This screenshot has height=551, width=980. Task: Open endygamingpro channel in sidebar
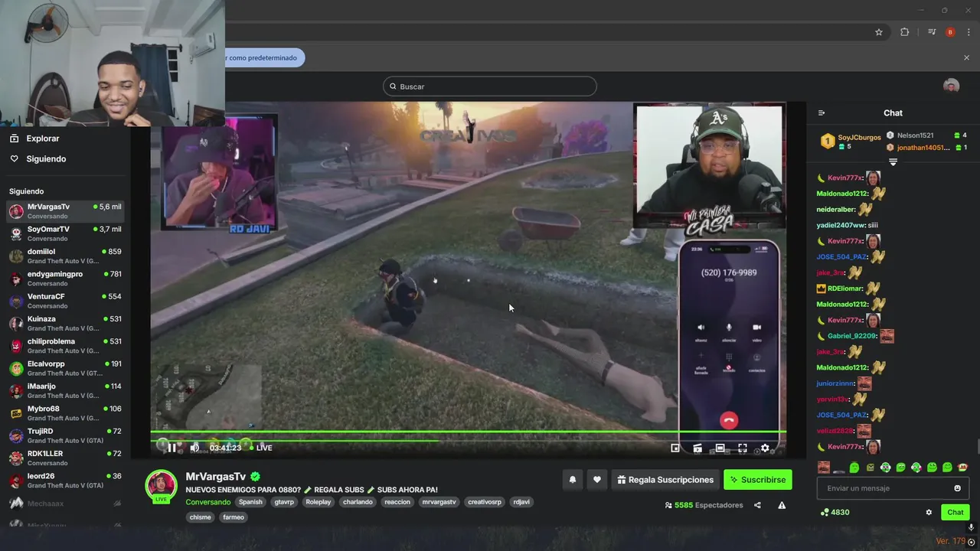[65, 279]
